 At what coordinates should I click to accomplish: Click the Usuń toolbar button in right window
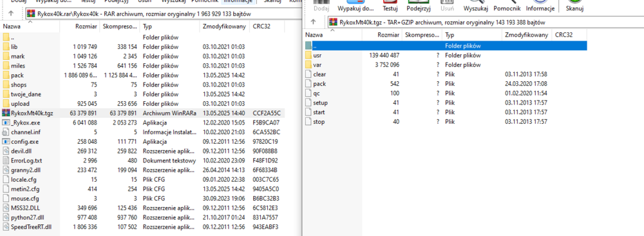point(448,6)
